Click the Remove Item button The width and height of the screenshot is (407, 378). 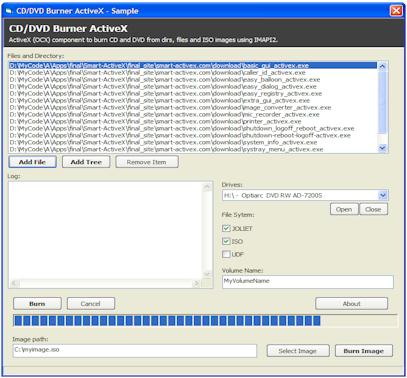(147, 162)
